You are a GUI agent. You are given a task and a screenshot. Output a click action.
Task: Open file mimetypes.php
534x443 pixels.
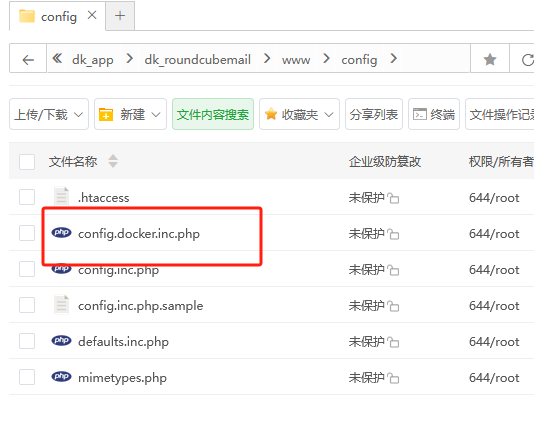point(122,378)
